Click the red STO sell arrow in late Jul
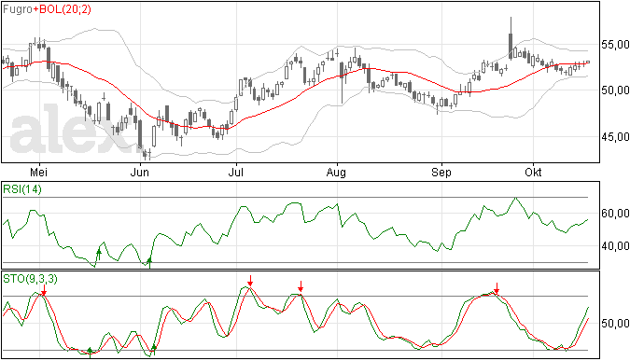The height and width of the screenshot is (361, 644). click(x=301, y=286)
